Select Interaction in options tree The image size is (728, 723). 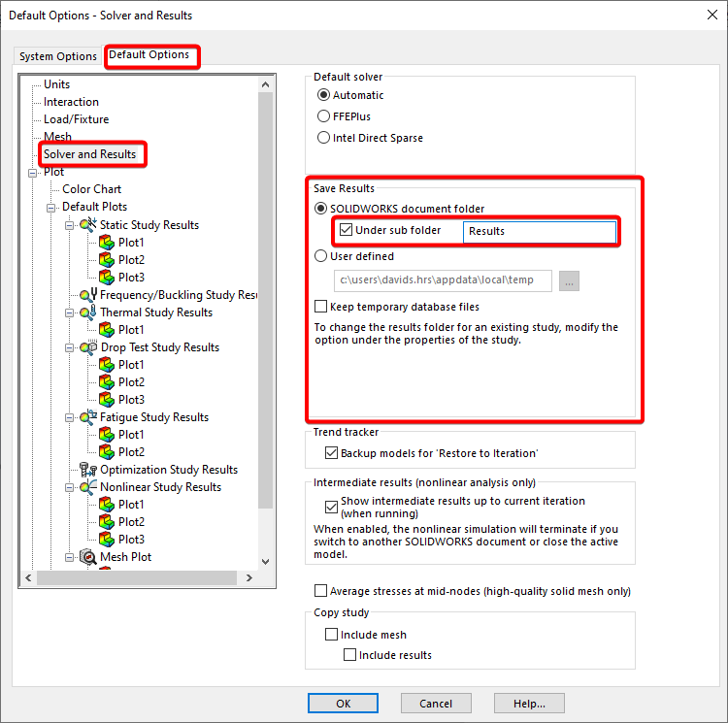(x=71, y=102)
